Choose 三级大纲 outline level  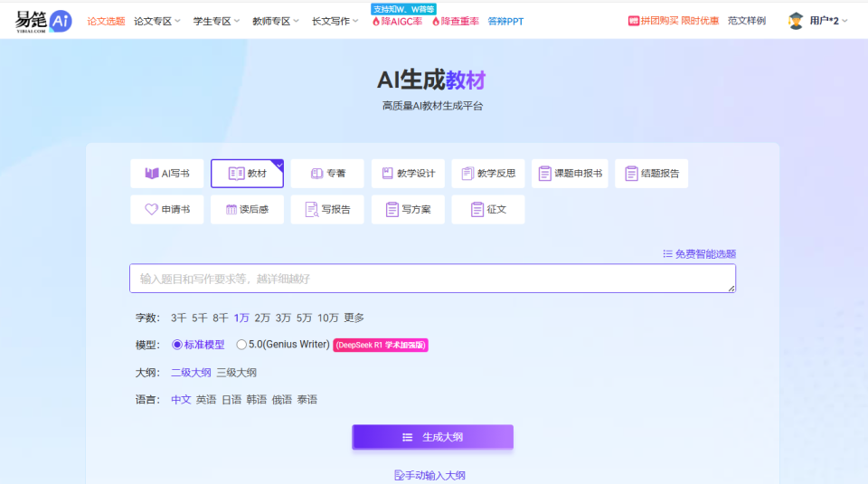[236, 373]
